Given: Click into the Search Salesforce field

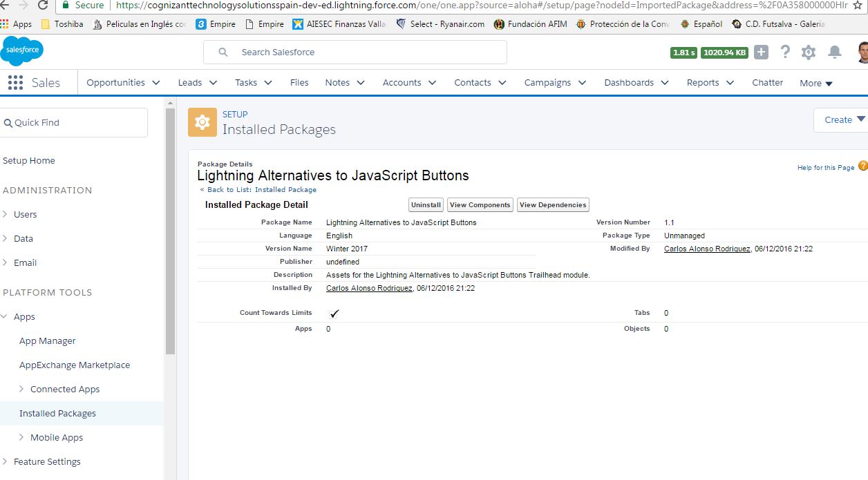Looking at the screenshot, I should click(x=355, y=52).
